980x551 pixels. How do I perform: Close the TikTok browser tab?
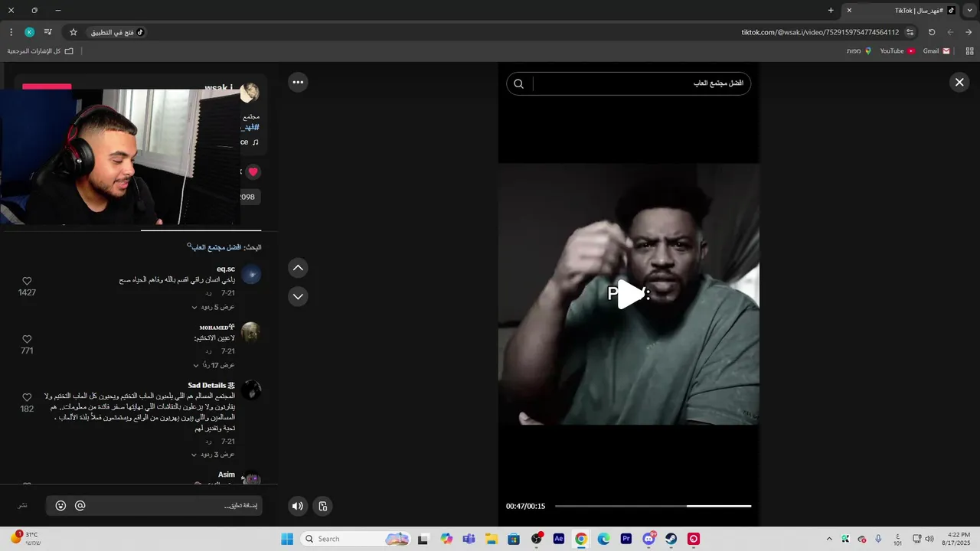click(849, 11)
